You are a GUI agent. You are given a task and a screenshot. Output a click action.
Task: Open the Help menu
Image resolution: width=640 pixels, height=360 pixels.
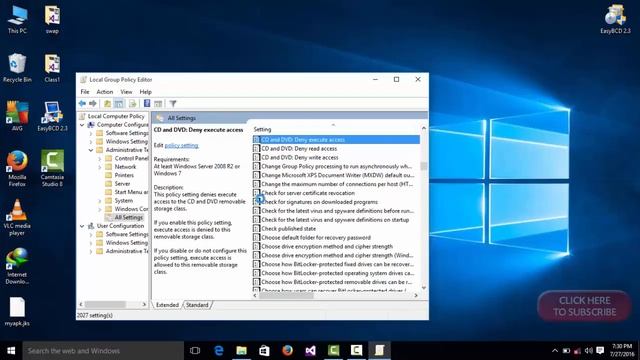pos(145,92)
